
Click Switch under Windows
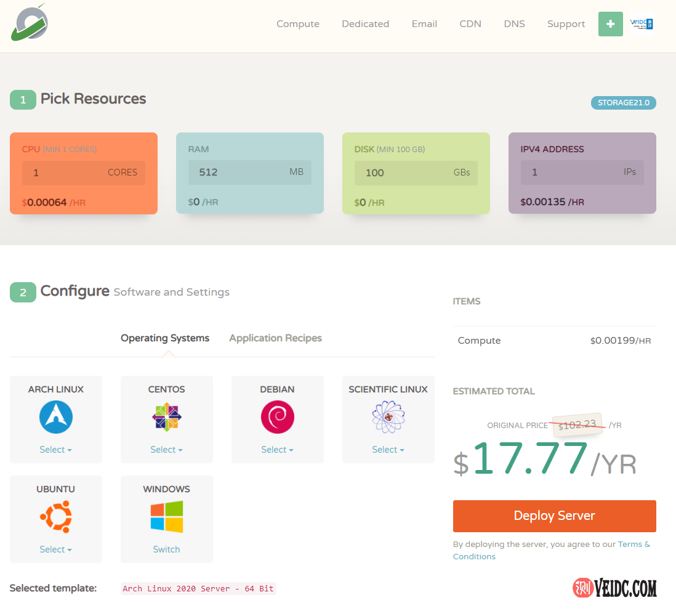coord(166,549)
